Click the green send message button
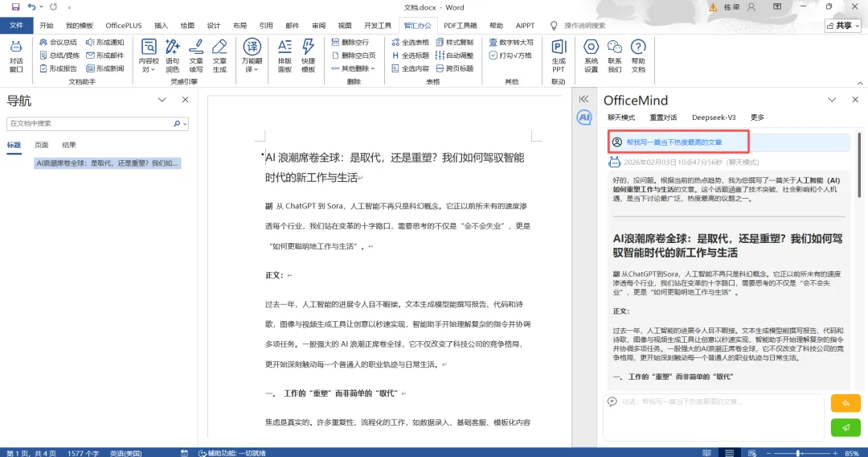 click(x=845, y=428)
